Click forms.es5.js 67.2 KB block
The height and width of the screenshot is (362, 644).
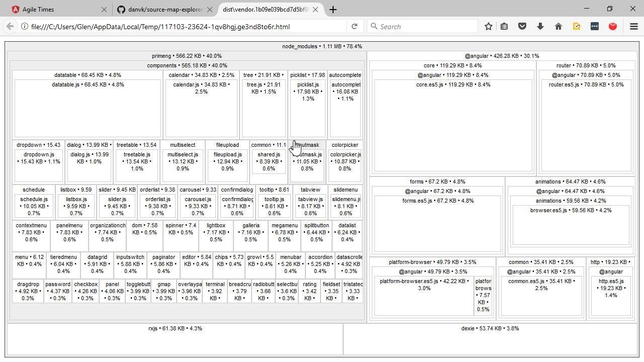(438, 224)
